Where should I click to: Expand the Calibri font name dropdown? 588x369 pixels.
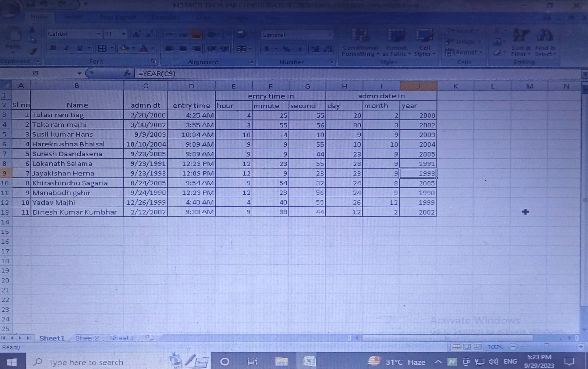[99, 34]
